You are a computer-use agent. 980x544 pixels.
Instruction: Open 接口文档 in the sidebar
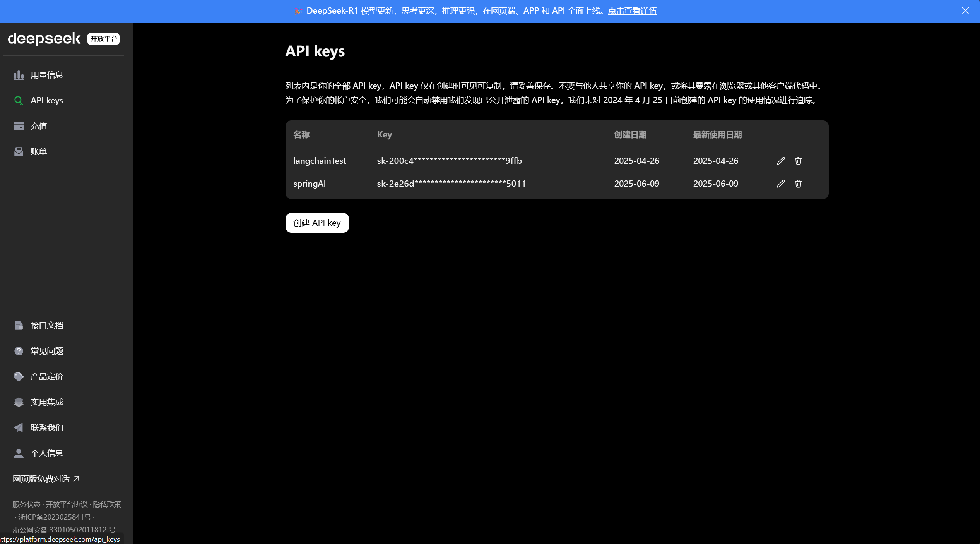(x=46, y=325)
